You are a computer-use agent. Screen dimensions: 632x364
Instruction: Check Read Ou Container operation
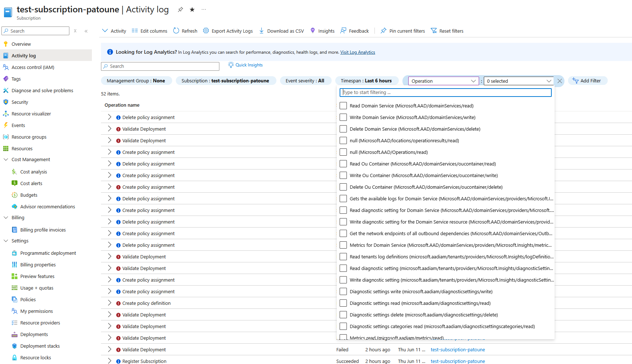point(343,164)
